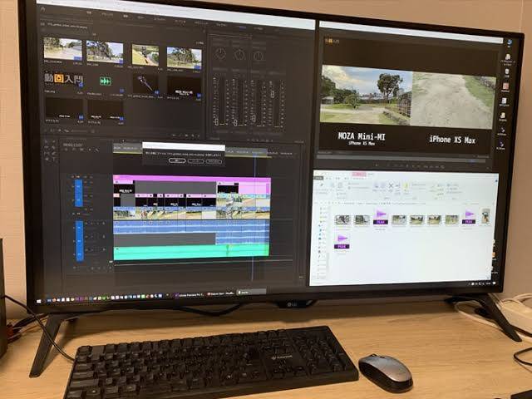
Task: Open the red desktop shortcut icon
Action: coord(505,86)
